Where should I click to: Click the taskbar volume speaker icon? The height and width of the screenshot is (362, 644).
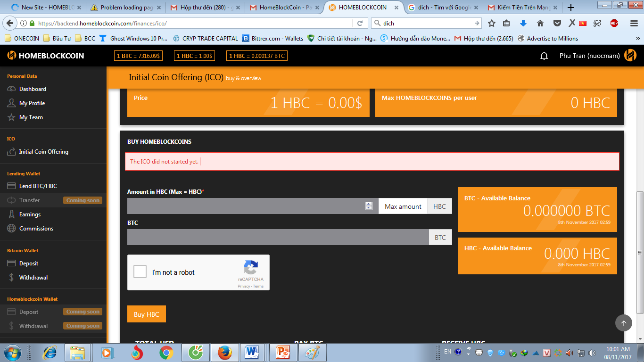tap(570, 353)
